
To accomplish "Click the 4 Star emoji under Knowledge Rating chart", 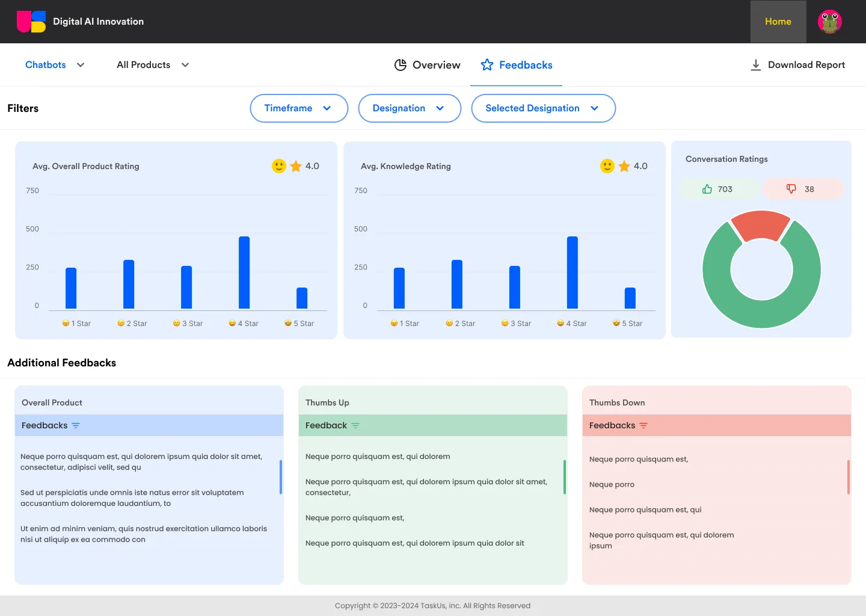I will coord(560,323).
